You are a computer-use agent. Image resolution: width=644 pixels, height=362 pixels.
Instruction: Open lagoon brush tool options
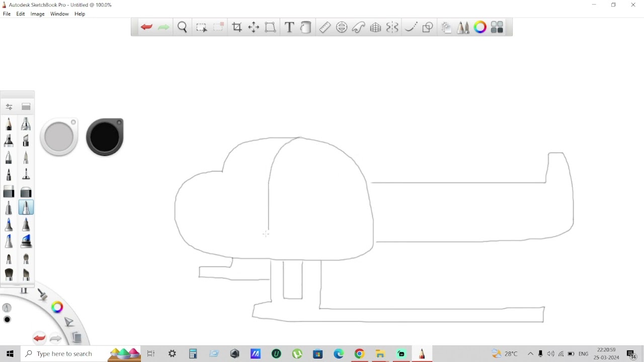point(43,295)
